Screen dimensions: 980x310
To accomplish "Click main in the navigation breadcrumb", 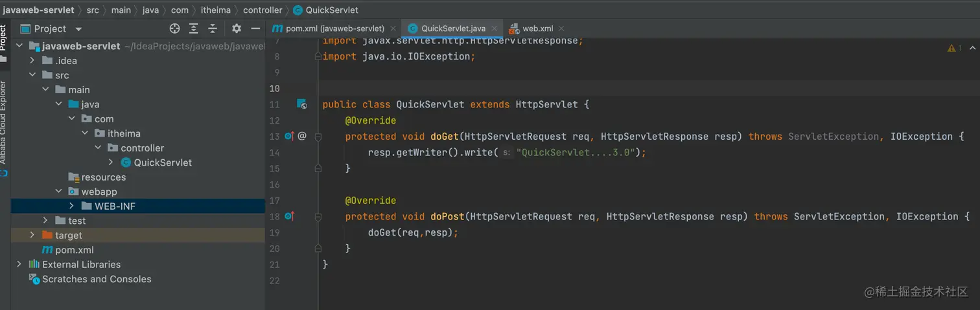I will coord(121,10).
